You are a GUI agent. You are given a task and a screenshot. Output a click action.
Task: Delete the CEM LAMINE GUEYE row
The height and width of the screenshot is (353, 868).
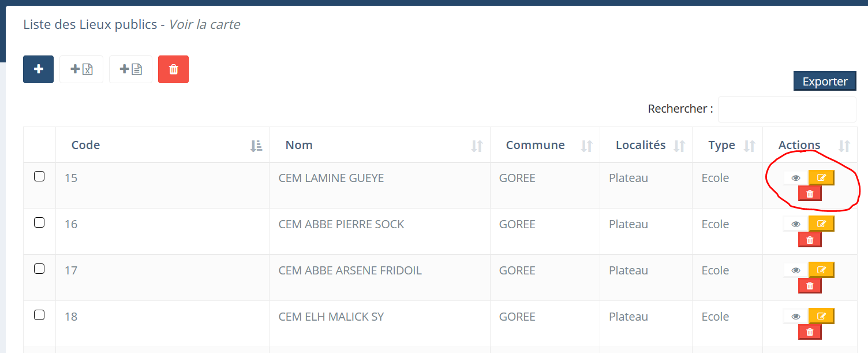[x=810, y=193]
